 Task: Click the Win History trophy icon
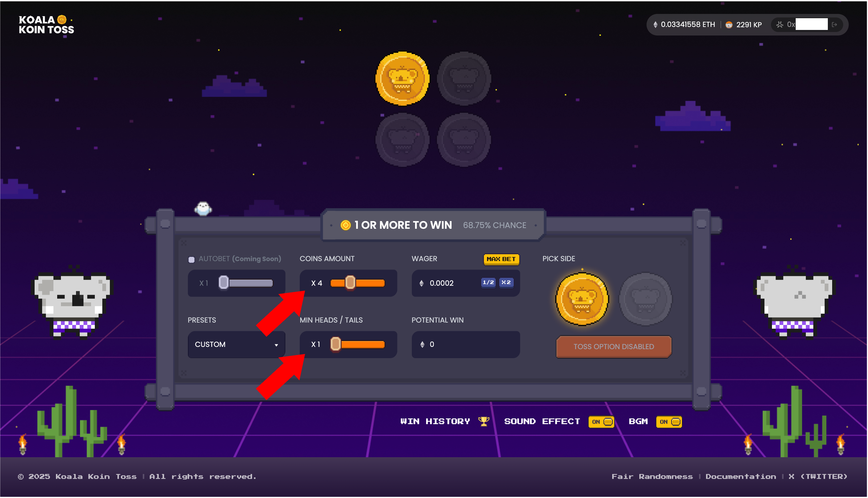point(483,421)
